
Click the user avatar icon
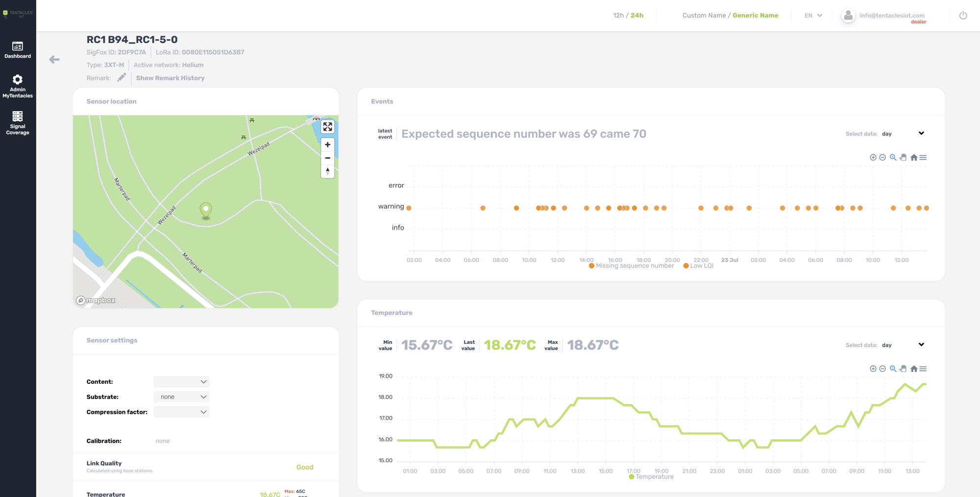coord(848,16)
